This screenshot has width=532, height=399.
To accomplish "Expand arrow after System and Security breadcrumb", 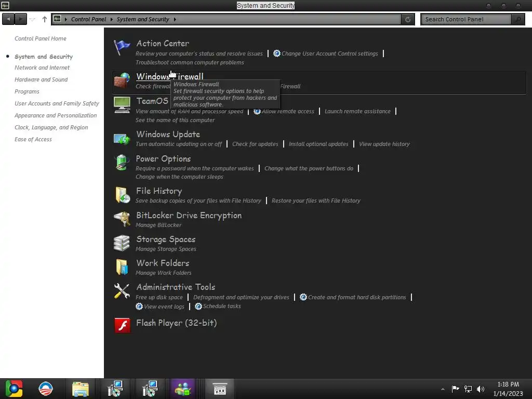I will point(175,19).
